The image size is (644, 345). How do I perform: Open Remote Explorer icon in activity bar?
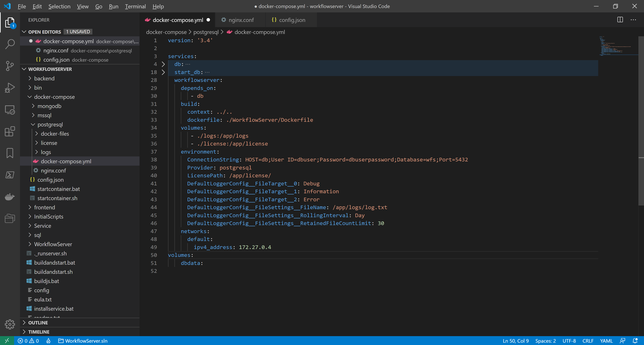(10, 110)
